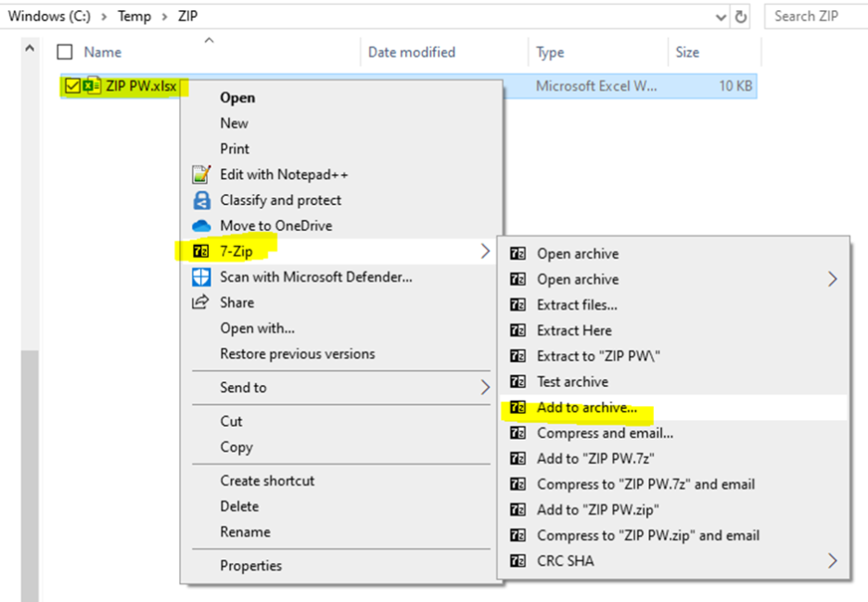Click 7-Zip icon next to CRC SHA
Screen dimensions: 868x602
click(517, 560)
